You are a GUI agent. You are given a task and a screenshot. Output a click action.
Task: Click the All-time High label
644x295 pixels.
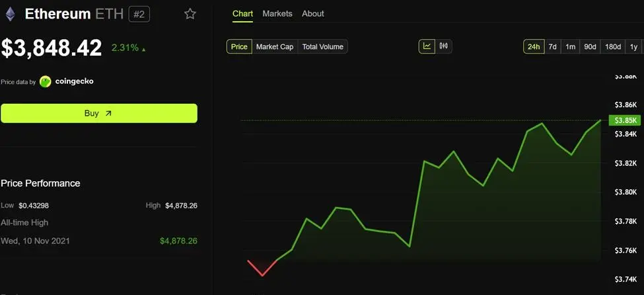[24, 223]
